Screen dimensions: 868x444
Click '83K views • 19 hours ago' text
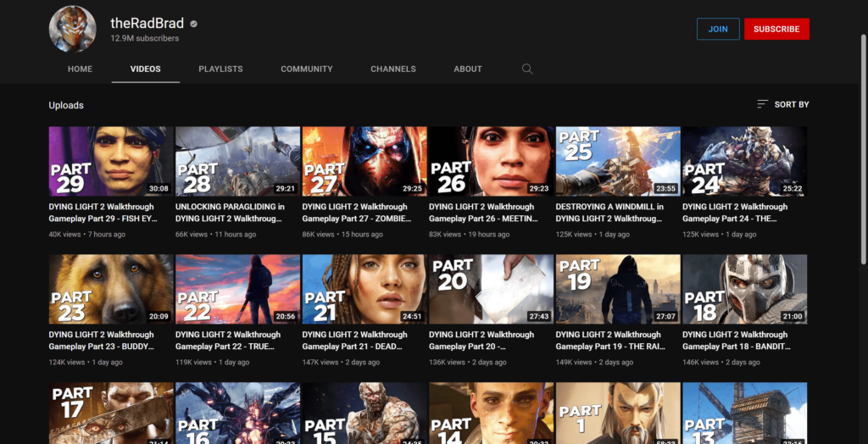(470, 234)
